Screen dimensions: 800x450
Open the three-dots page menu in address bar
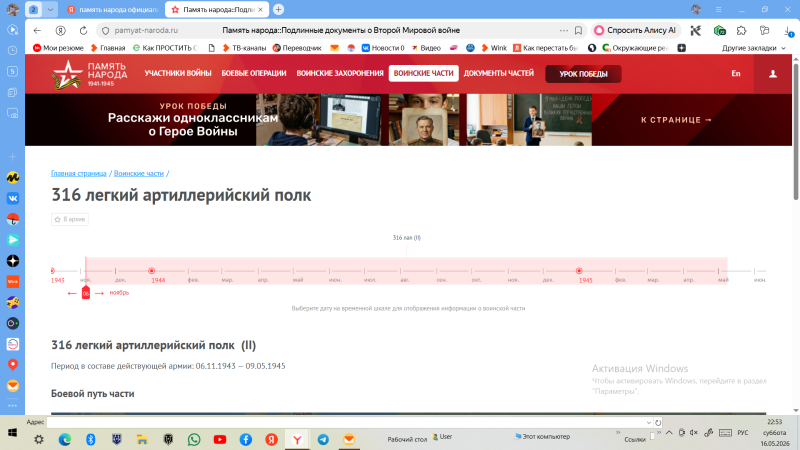[x=563, y=31]
